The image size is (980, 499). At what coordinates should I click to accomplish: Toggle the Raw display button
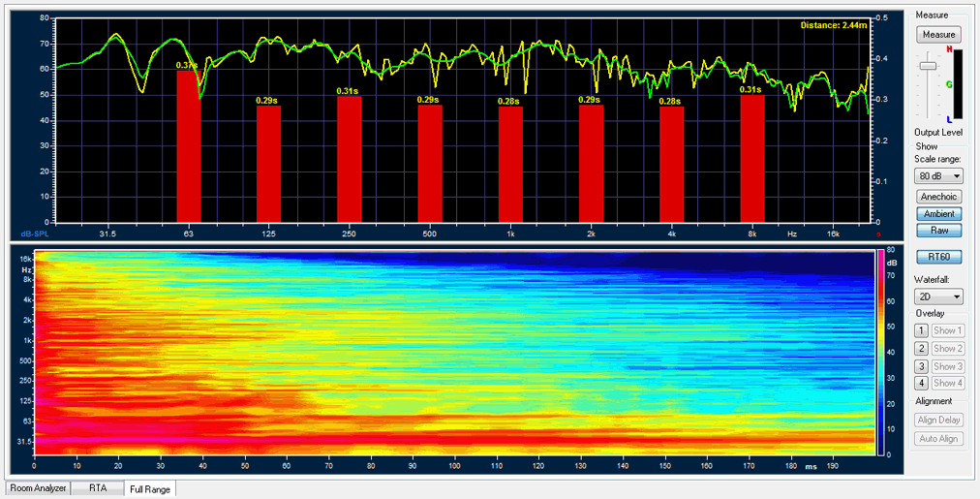(x=938, y=231)
